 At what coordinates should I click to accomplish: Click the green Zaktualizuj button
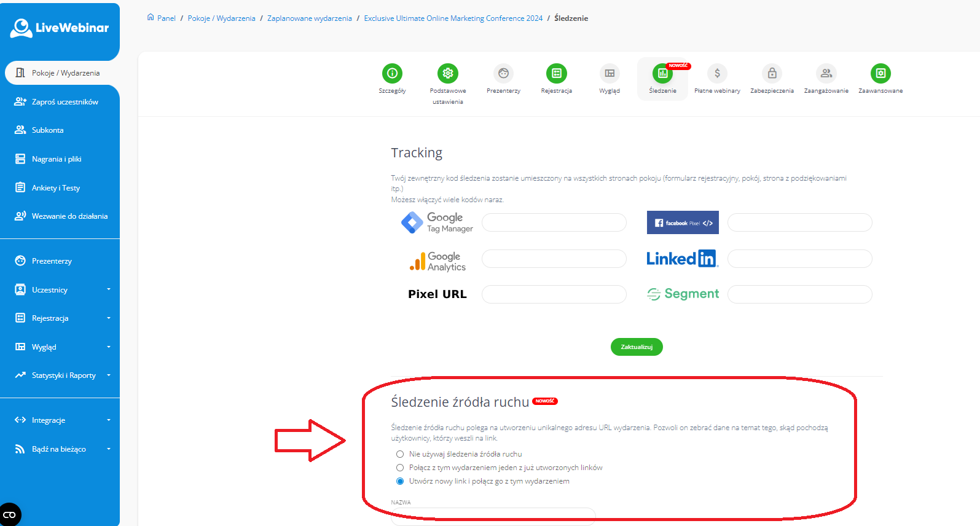click(637, 347)
